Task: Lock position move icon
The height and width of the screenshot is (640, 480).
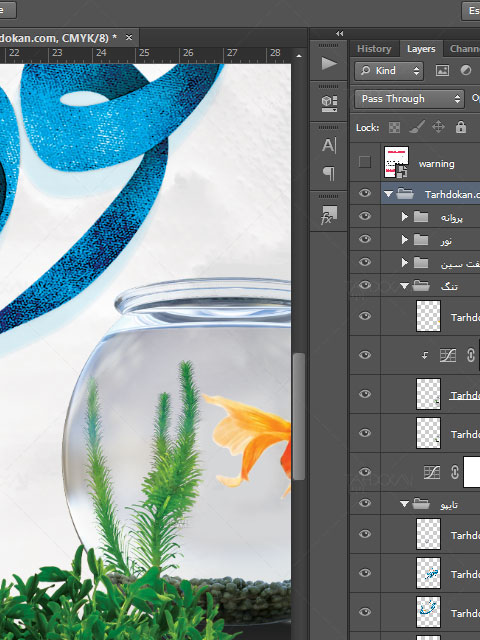Action: pyautogui.click(x=438, y=127)
